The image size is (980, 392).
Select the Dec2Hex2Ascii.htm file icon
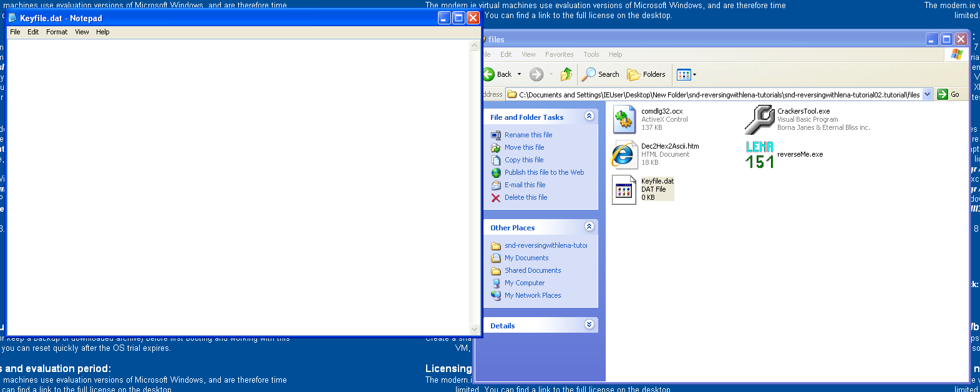click(624, 154)
